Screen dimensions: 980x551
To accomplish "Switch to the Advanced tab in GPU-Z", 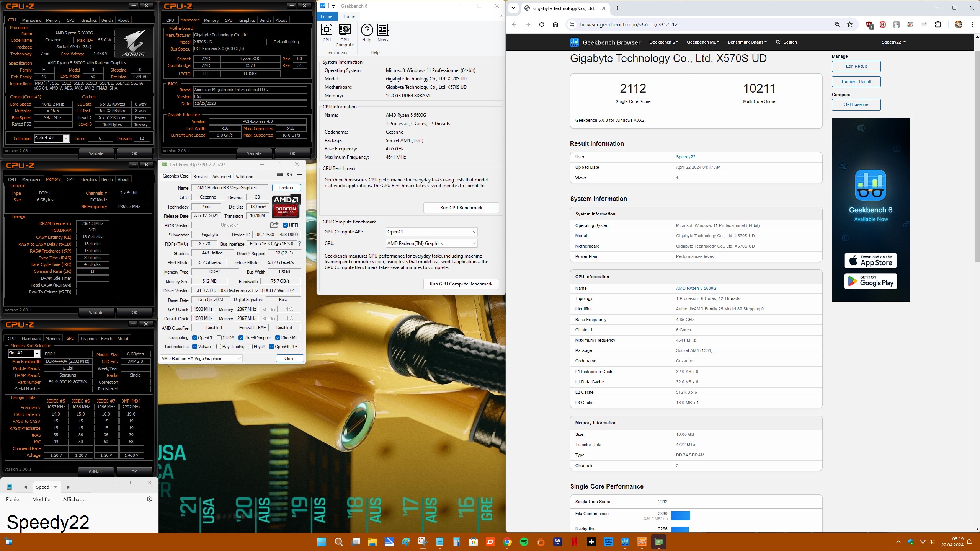I will click(222, 177).
